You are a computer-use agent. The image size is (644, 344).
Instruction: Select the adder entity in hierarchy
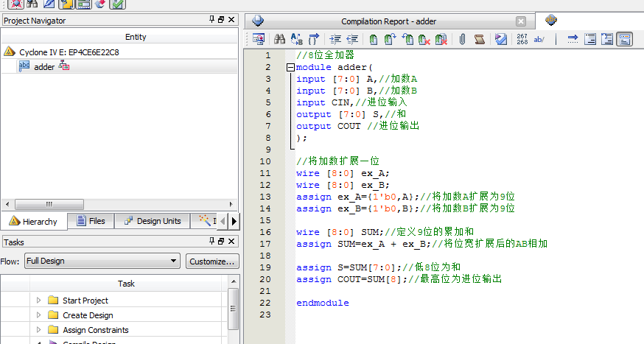pyautogui.click(x=44, y=67)
